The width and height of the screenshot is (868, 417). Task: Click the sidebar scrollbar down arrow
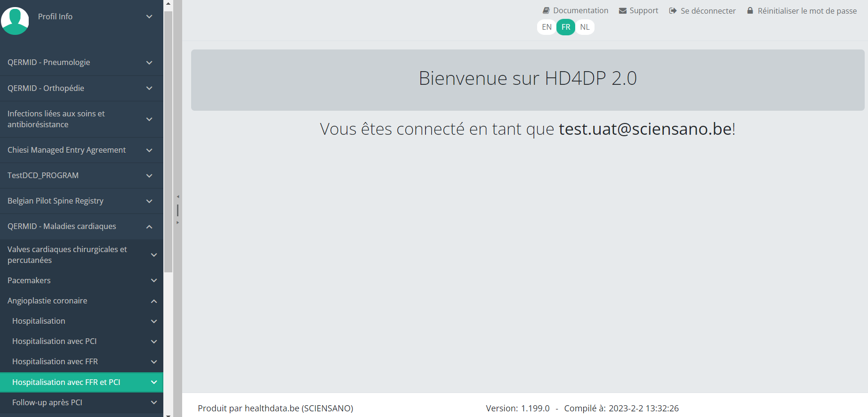pyautogui.click(x=168, y=414)
